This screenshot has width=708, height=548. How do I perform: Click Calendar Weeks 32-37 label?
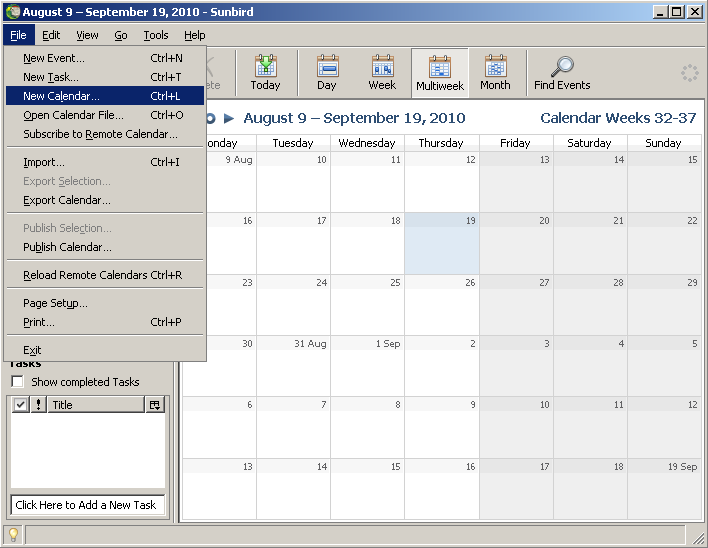coord(618,118)
